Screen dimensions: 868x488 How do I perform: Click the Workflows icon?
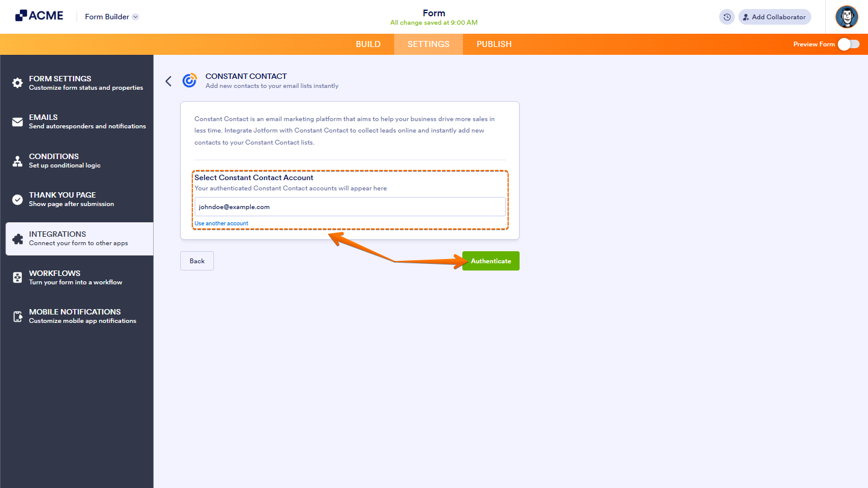point(17,278)
